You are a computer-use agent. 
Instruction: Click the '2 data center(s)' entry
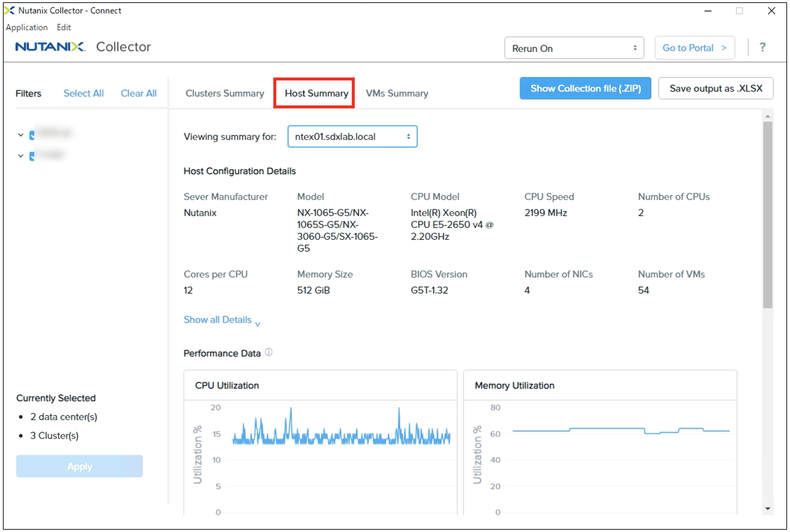64,416
